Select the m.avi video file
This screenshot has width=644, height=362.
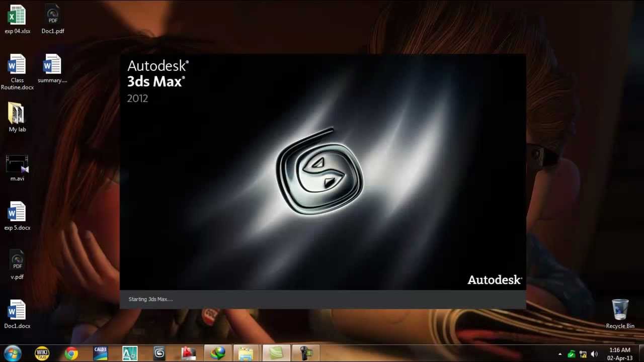click(17, 168)
